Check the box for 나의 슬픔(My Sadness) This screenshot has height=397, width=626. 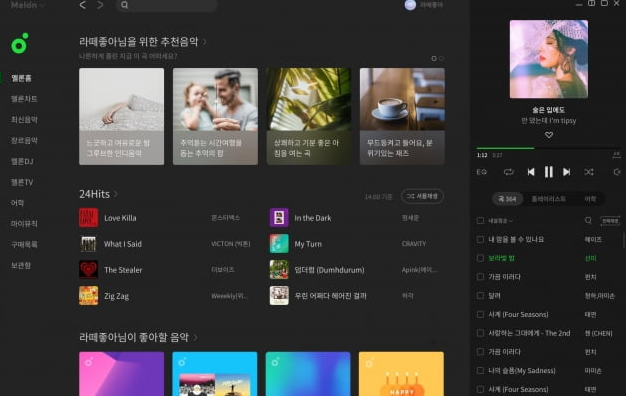pos(480,371)
